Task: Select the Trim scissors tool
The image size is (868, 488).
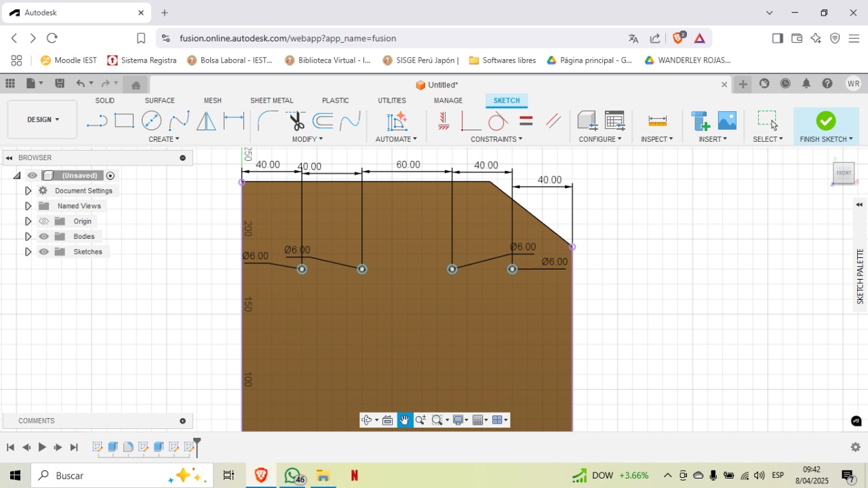Action: (296, 121)
